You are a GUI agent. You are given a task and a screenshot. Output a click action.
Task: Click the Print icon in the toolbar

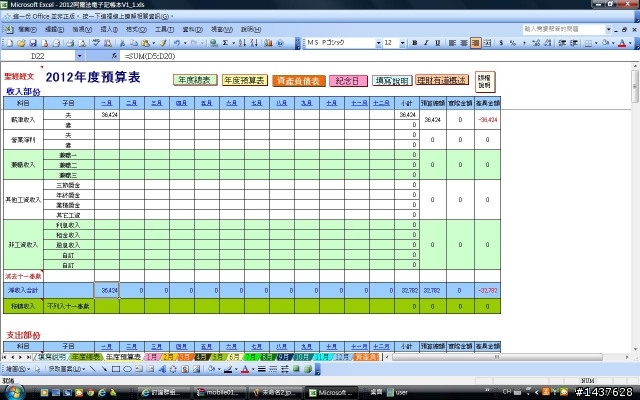[70, 43]
